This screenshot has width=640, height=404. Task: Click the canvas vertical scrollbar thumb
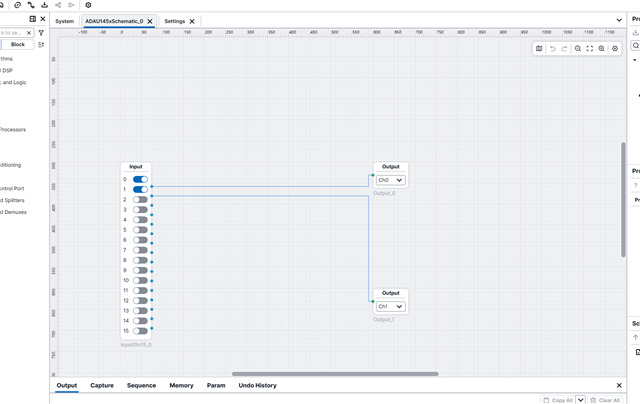pos(623,200)
